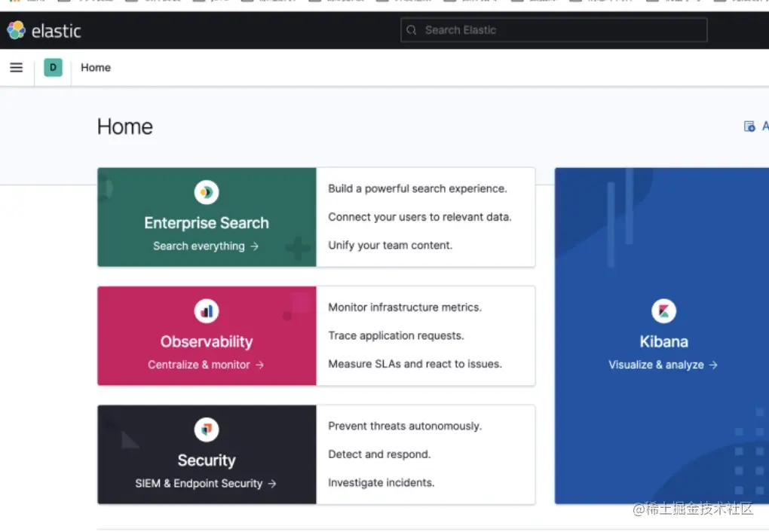Click the arrow after Search everything
Image resolution: width=769 pixels, height=532 pixels.
tap(254, 246)
